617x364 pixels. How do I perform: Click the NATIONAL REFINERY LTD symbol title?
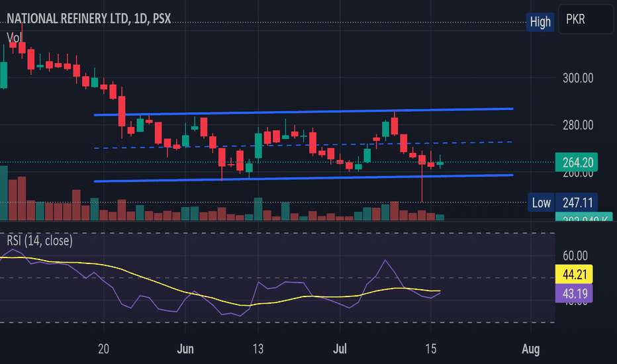pos(89,19)
